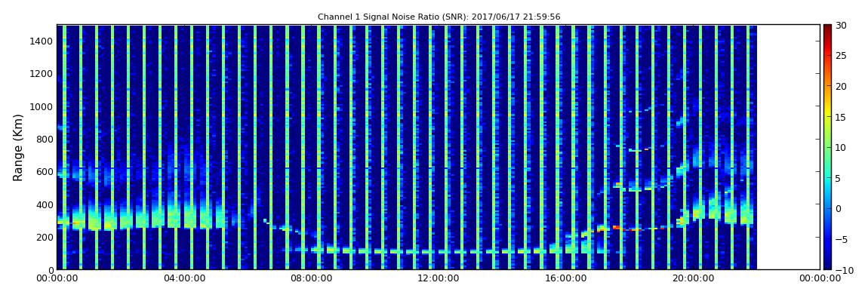Click the colorbar value 20
Screen dimensions: 868x307
[841, 86]
